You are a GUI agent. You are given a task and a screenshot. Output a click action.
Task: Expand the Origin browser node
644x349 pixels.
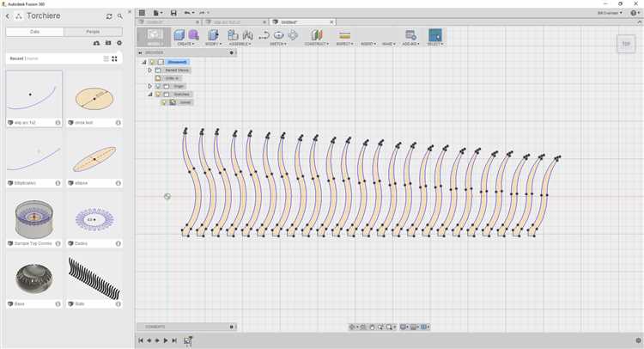[x=150, y=86]
